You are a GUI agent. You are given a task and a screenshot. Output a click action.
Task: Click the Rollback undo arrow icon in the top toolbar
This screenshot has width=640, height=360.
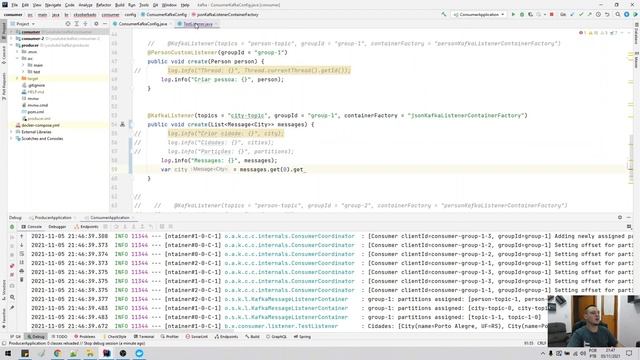coord(607,15)
